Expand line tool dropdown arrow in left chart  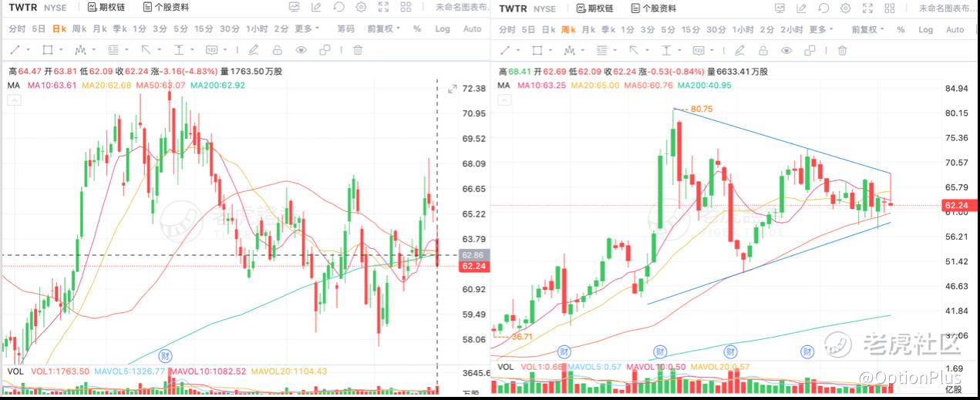tap(28, 50)
